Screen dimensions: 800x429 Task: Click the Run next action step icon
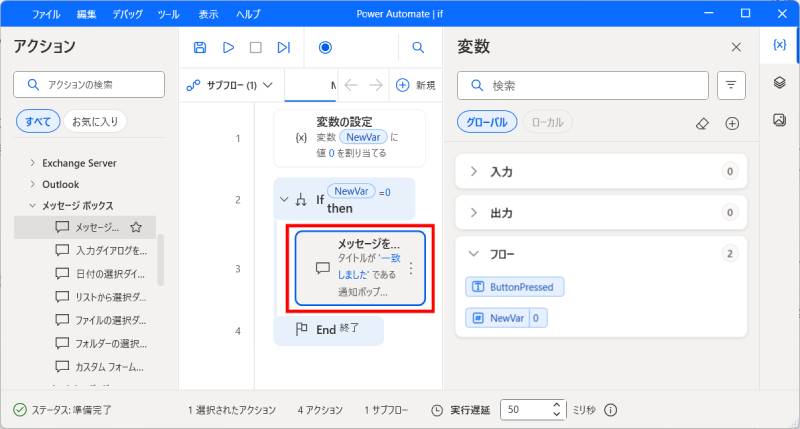[x=283, y=47]
